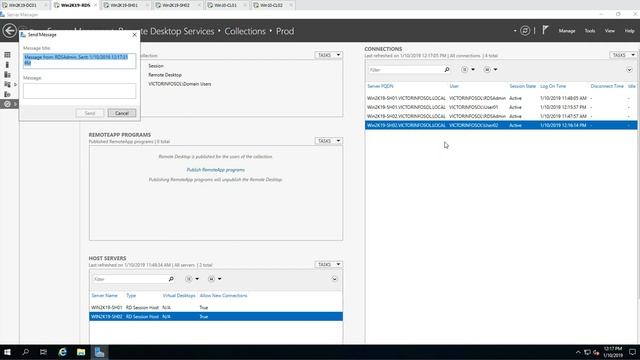Click the search magnifier in the Connections filter
The height and width of the screenshot is (360, 640).
(447, 70)
